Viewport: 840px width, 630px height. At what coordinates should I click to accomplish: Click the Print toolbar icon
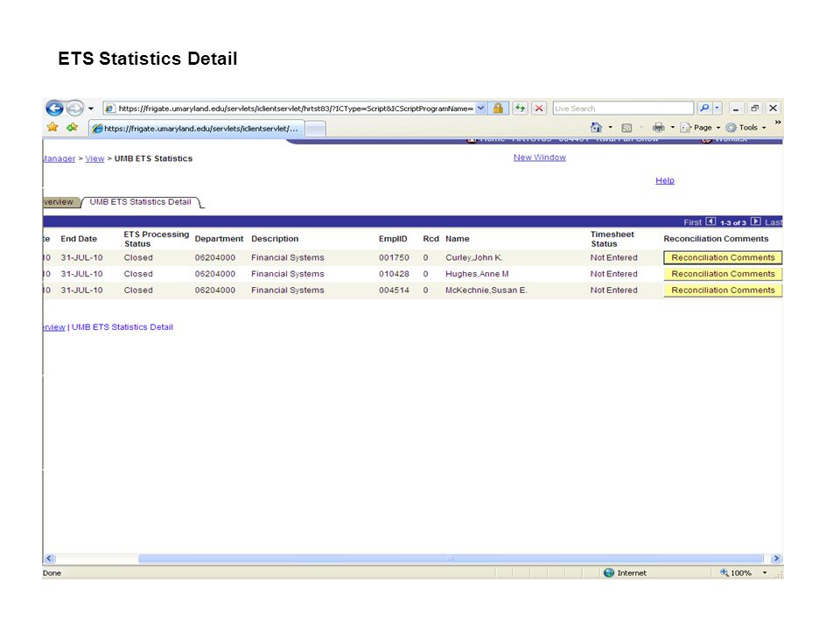pyautogui.click(x=658, y=128)
